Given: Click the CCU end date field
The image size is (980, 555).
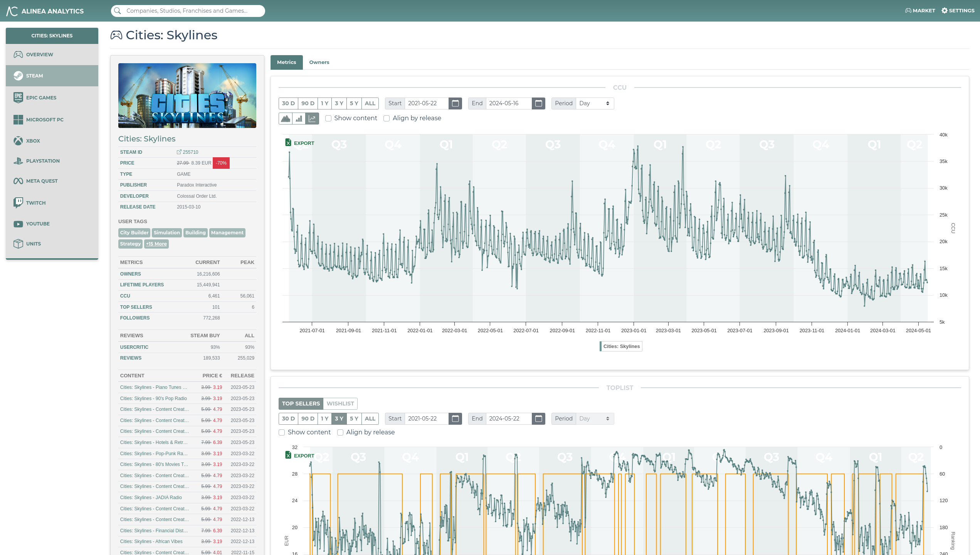Looking at the screenshot, I should (509, 103).
